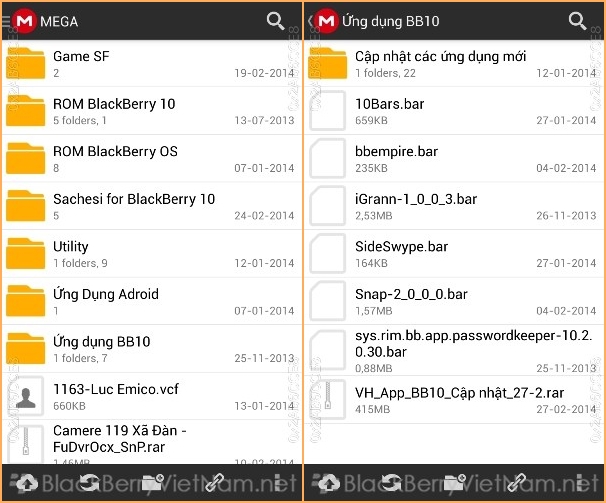Tap new folder icon on MEGA screen toolbar

coord(153,483)
